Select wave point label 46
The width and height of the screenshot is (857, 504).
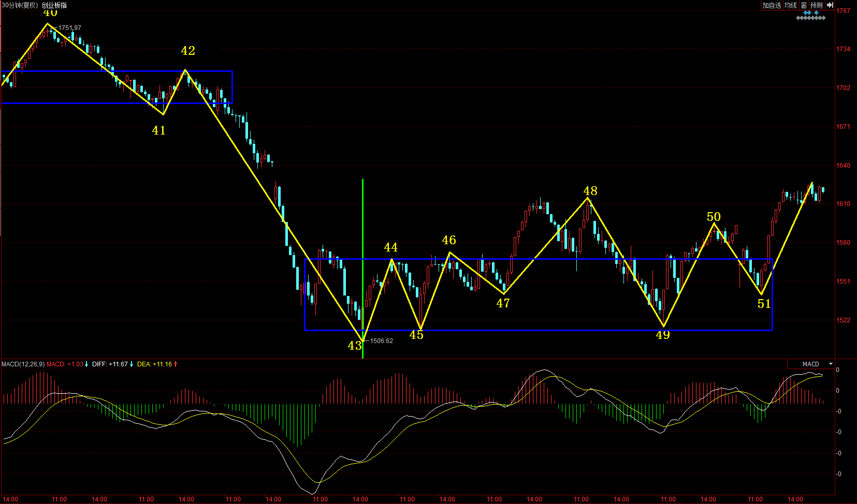[449, 240]
